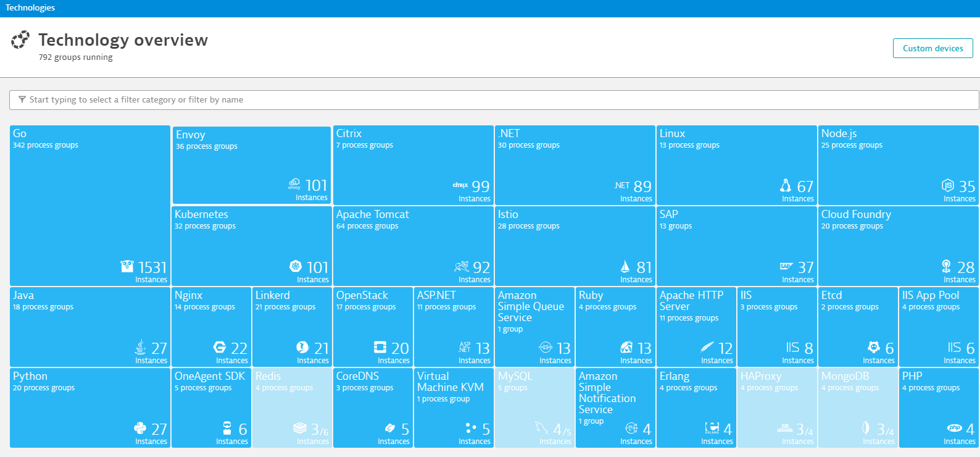Click the Amazon Simple Notification Service icon
The image size is (980, 457).
631,428
